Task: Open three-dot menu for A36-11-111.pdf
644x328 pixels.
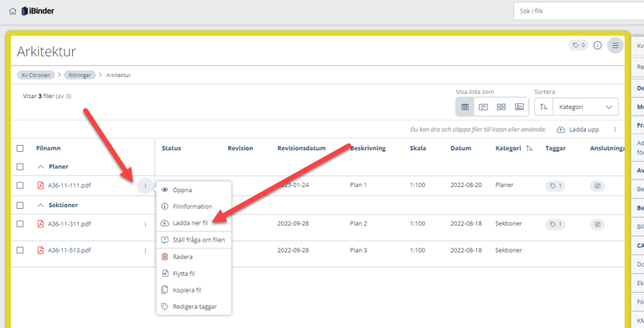Action: (x=145, y=186)
